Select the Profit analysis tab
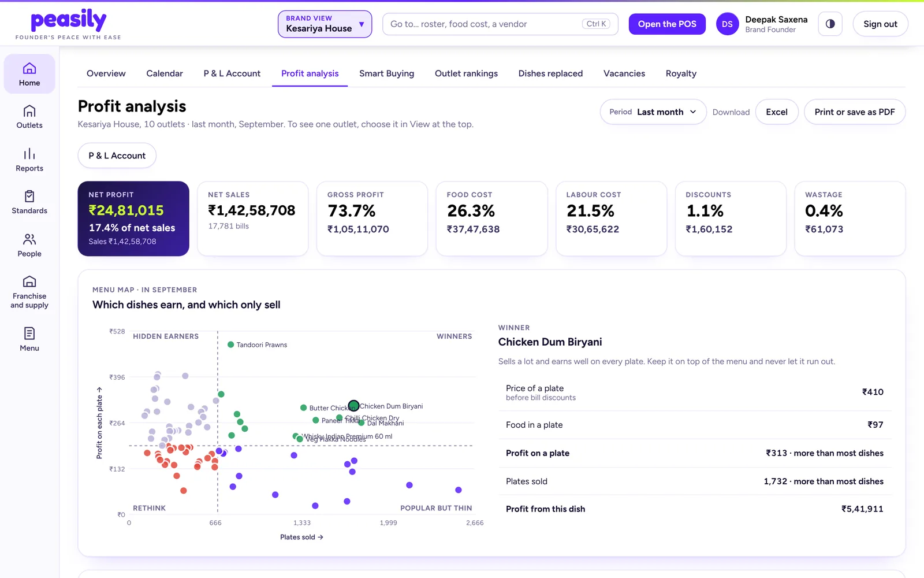 coord(310,73)
